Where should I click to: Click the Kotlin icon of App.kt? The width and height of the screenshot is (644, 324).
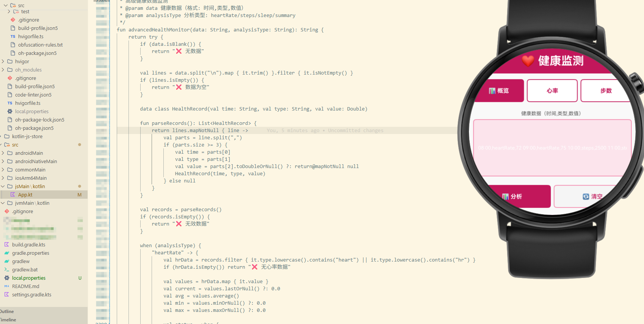click(13, 195)
